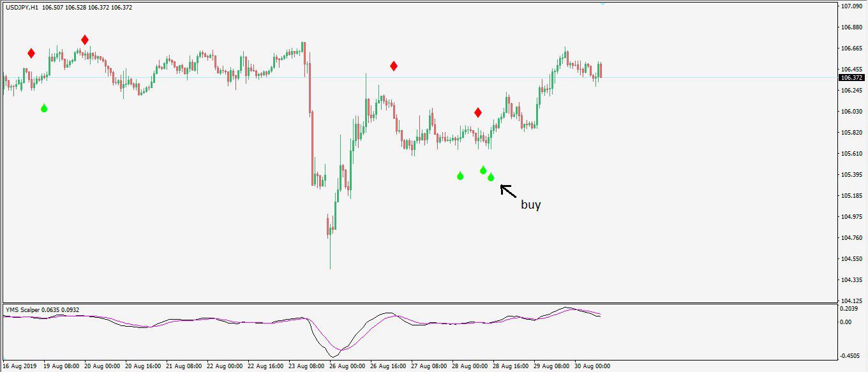Click the 26 Aug 00:00 time axis label
This screenshot has height=372, width=868.
(x=348, y=366)
